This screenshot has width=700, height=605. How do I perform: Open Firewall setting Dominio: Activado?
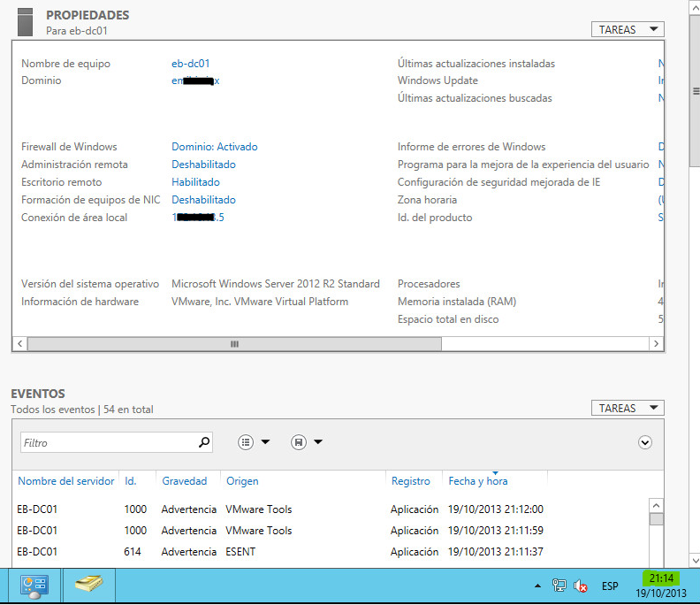215,147
